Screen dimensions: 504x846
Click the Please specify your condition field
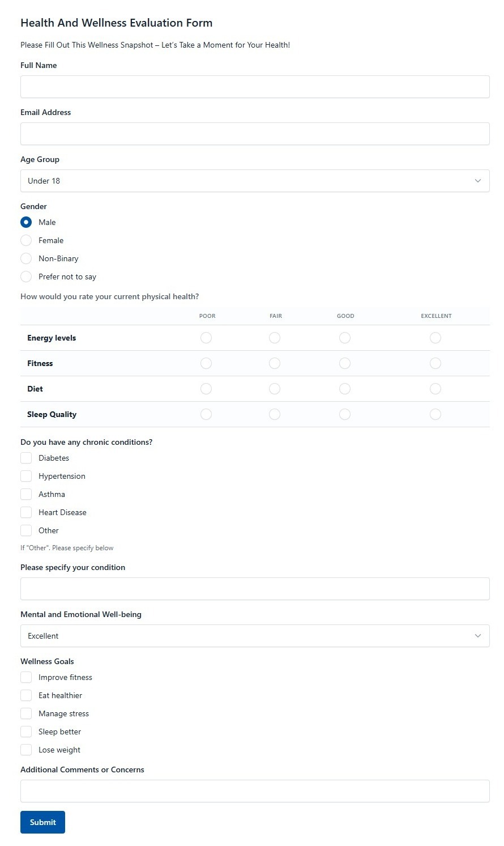255,589
